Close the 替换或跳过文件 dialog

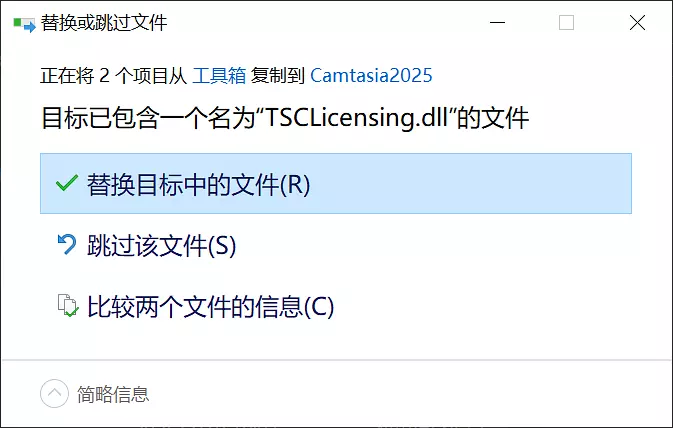tap(637, 22)
